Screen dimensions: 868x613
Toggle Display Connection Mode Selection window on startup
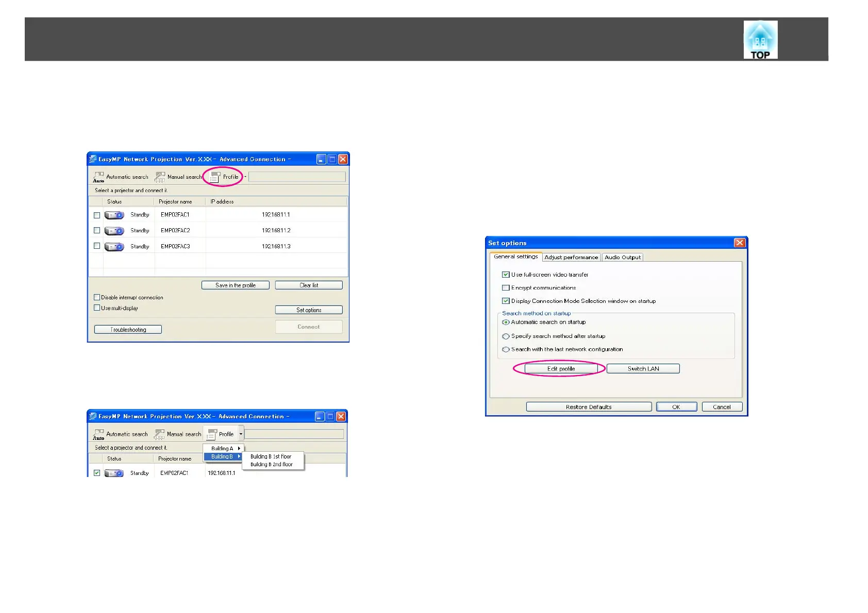pyautogui.click(x=506, y=301)
